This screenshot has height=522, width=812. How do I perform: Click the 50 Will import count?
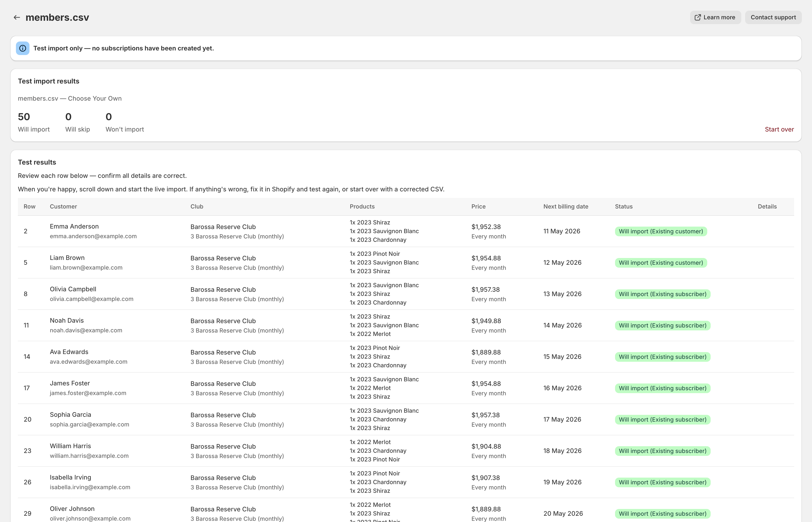point(34,122)
